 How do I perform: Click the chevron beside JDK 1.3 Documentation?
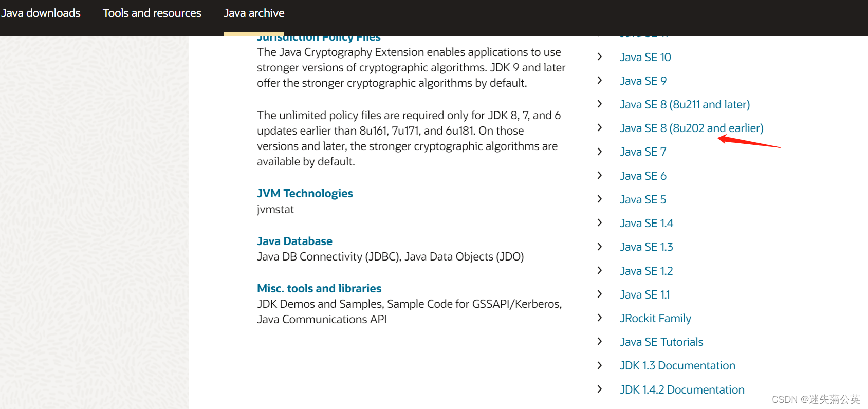pos(599,365)
